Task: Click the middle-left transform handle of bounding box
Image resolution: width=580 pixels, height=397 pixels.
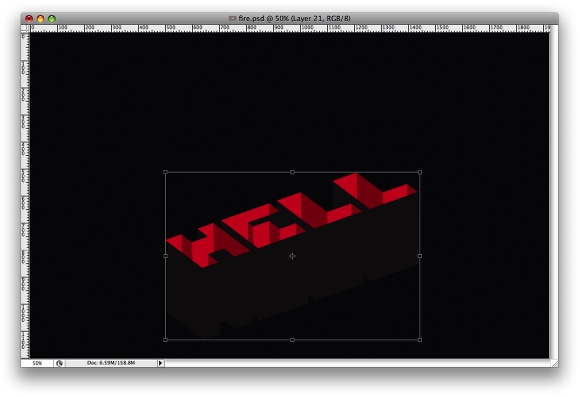Action: (165, 256)
